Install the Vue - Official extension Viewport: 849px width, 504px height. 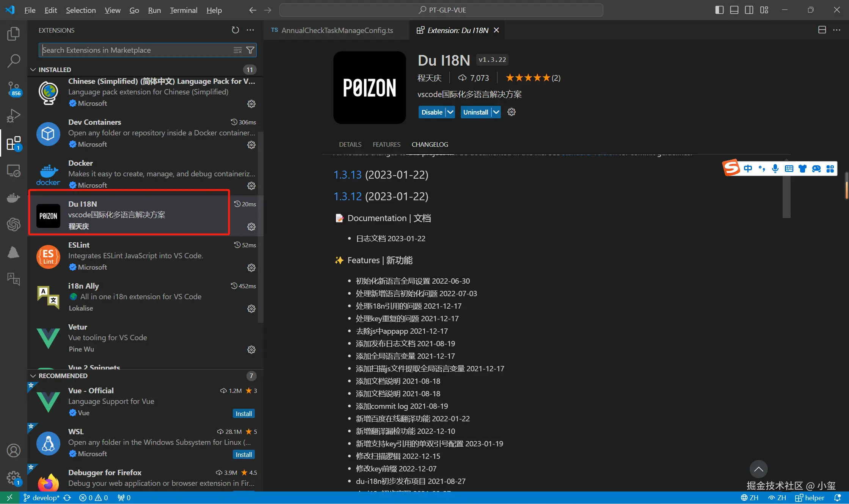243,414
